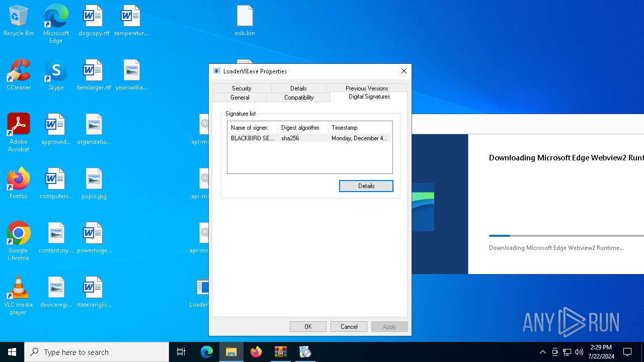Close the LoaderV8.exe Properties dialog

[404, 71]
